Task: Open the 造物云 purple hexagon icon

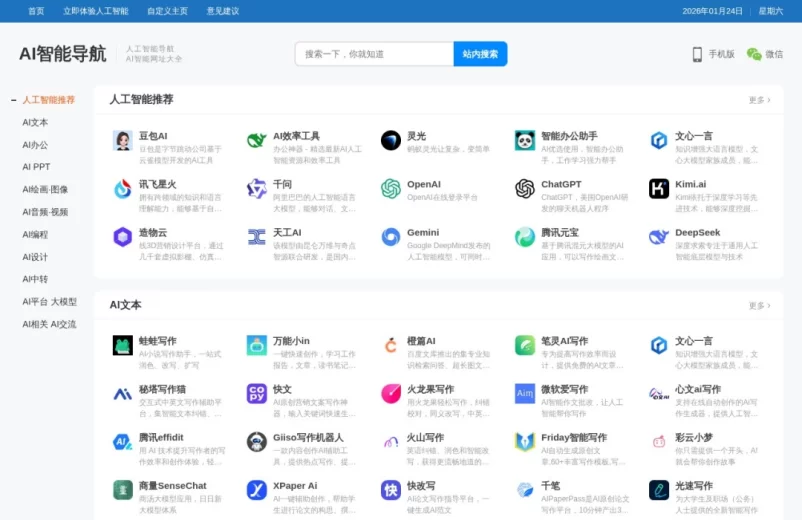Action: (x=123, y=237)
